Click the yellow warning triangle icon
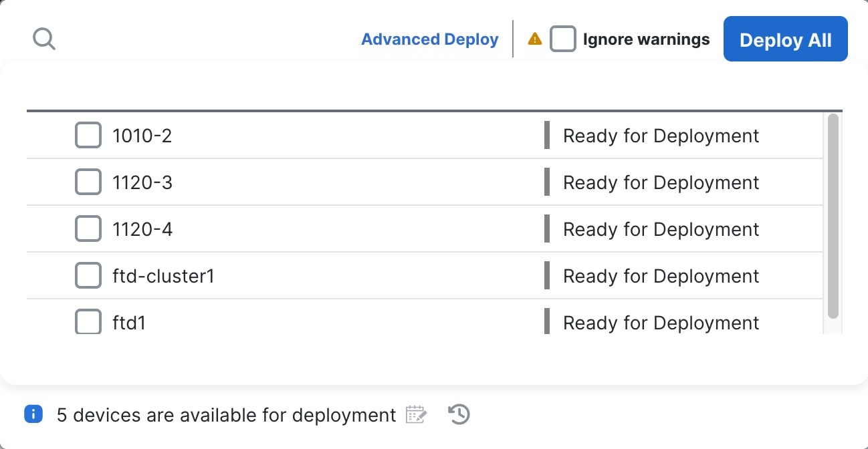The height and width of the screenshot is (449, 868). (x=534, y=39)
